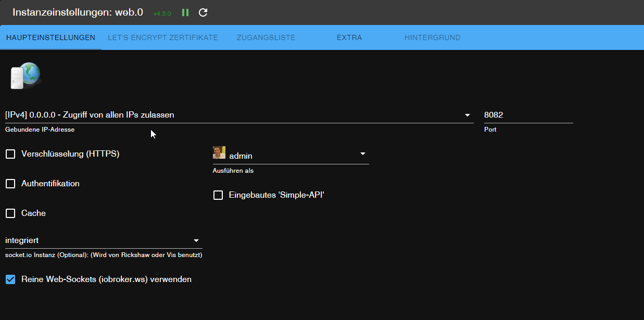The height and width of the screenshot is (320, 644).
Task: Toggle the Cache checkbox
Action: coord(10,213)
